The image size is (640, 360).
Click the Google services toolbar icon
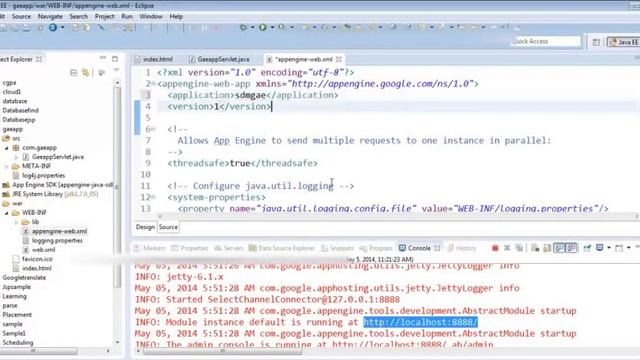(53, 27)
